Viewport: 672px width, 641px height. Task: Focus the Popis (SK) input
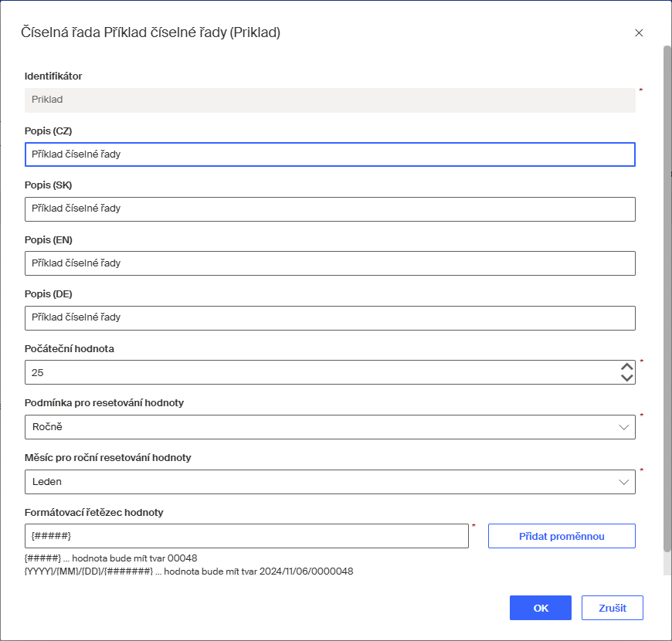pyautogui.click(x=330, y=209)
